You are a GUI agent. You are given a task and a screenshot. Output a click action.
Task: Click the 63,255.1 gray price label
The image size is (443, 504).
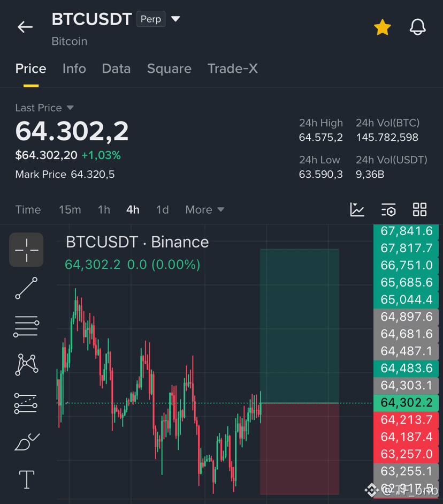pos(406,471)
